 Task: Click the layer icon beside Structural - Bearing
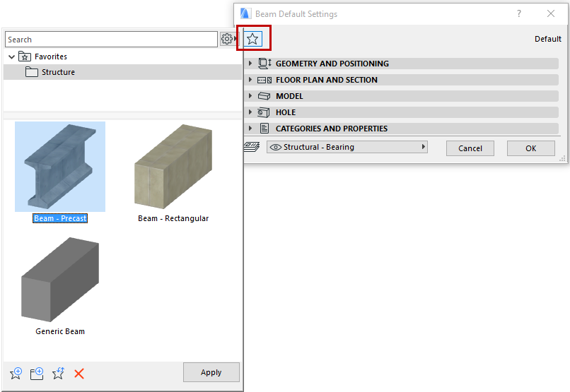pos(252,147)
